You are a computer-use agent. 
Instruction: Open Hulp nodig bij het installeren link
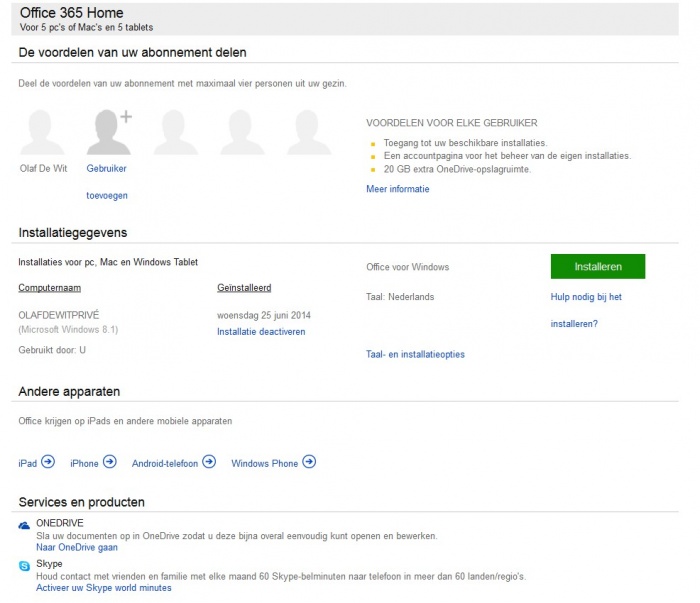pyautogui.click(x=586, y=310)
